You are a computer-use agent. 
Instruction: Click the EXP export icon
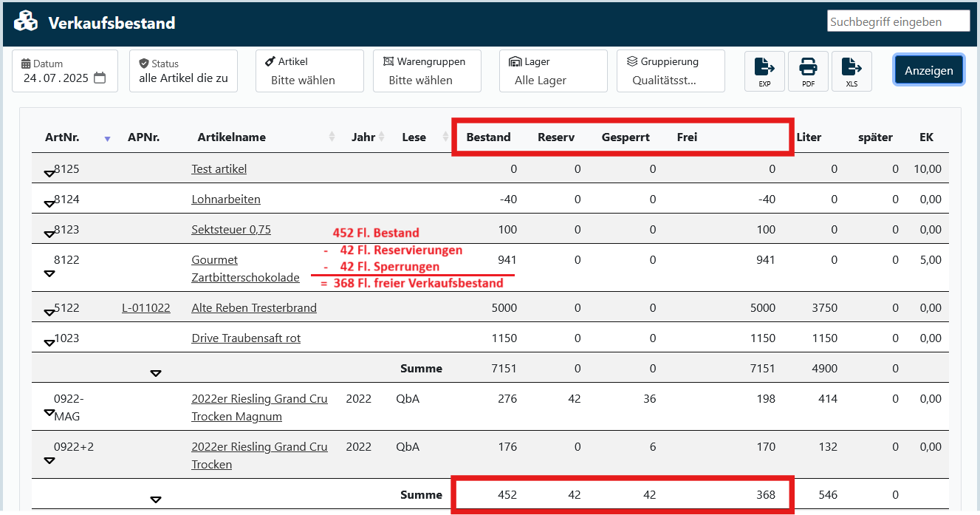pyautogui.click(x=764, y=70)
